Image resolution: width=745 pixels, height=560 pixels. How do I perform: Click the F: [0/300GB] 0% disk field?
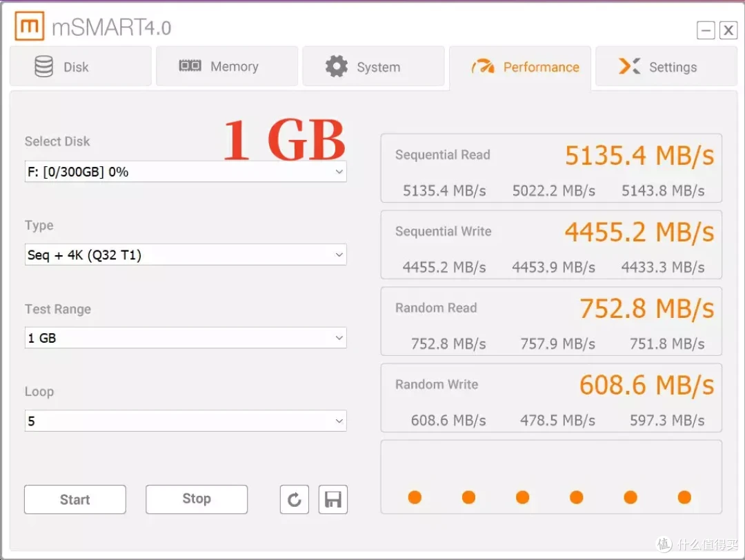point(186,172)
